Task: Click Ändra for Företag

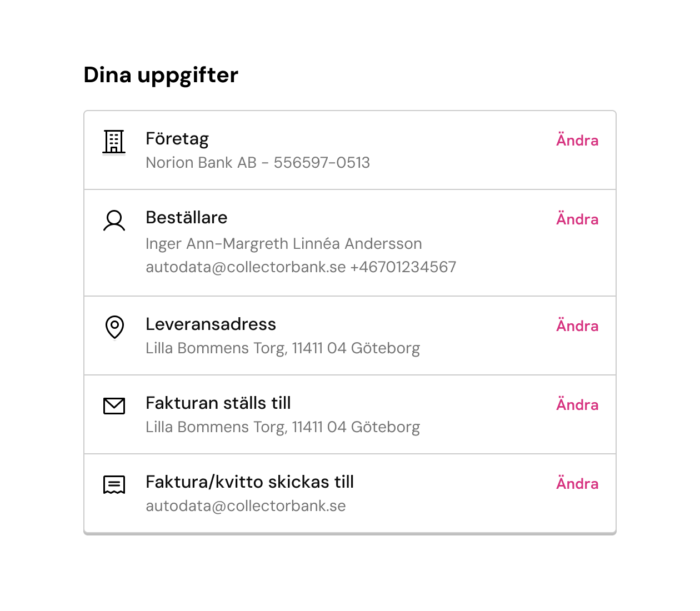Action: (x=577, y=140)
